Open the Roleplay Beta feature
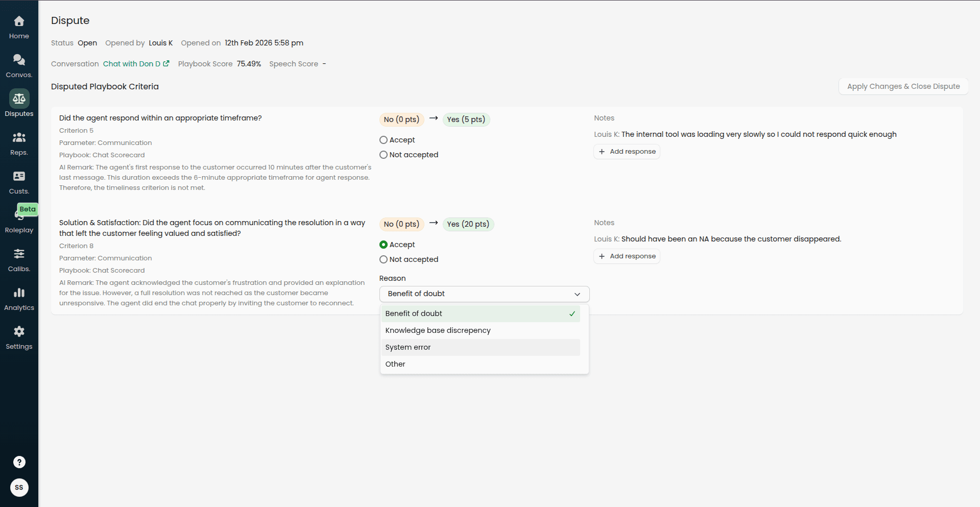 point(19,220)
